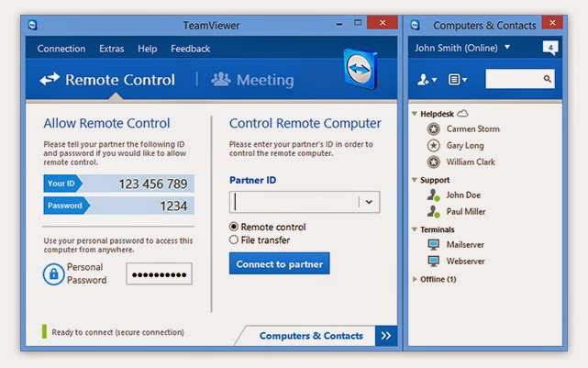Click the Connect to partner button
588x368 pixels.
click(x=280, y=263)
